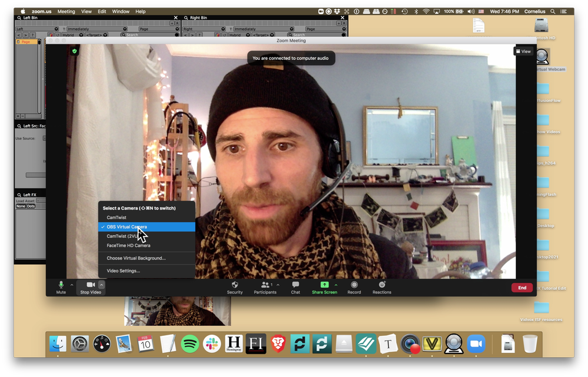The height and width of the screenshot is (377, 588).
Task: Click the Cornelius user name in menu bar
Action: point(534,12)
